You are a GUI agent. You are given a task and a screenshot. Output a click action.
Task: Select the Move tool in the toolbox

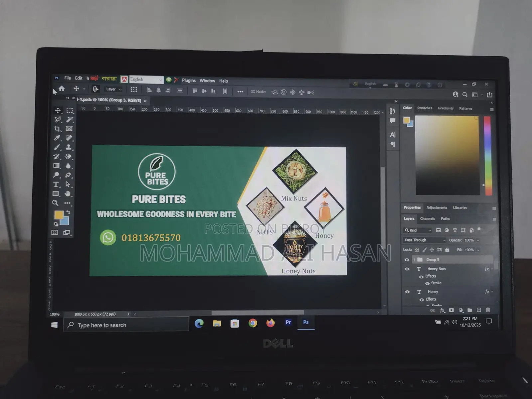tap(58, 110)
